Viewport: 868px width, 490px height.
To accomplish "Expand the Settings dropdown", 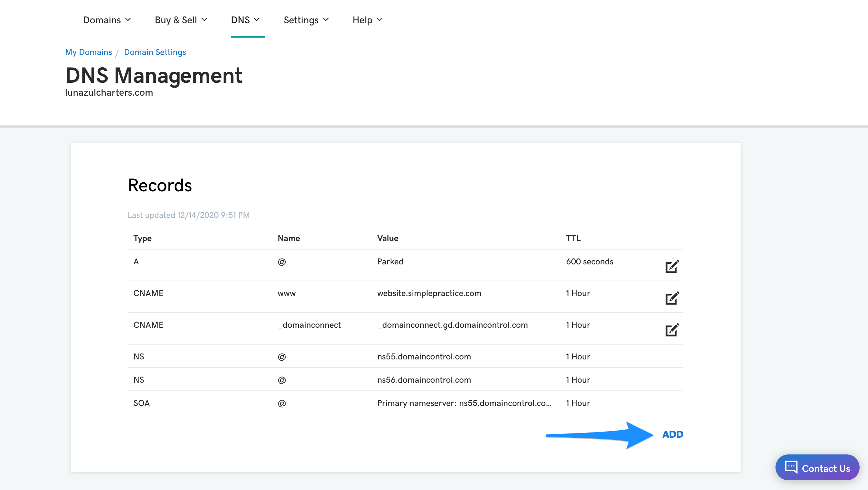I will tap(306, 20).
